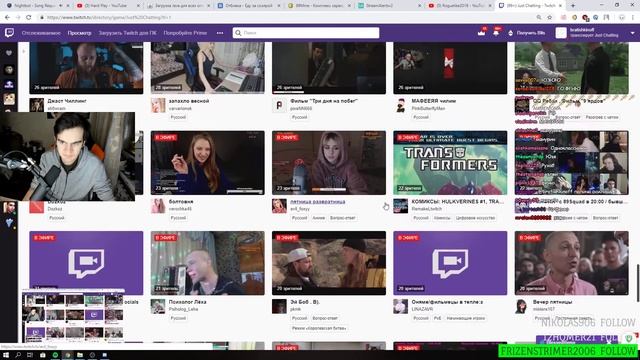Click the browser address bar URL

(x=109, y=18)
